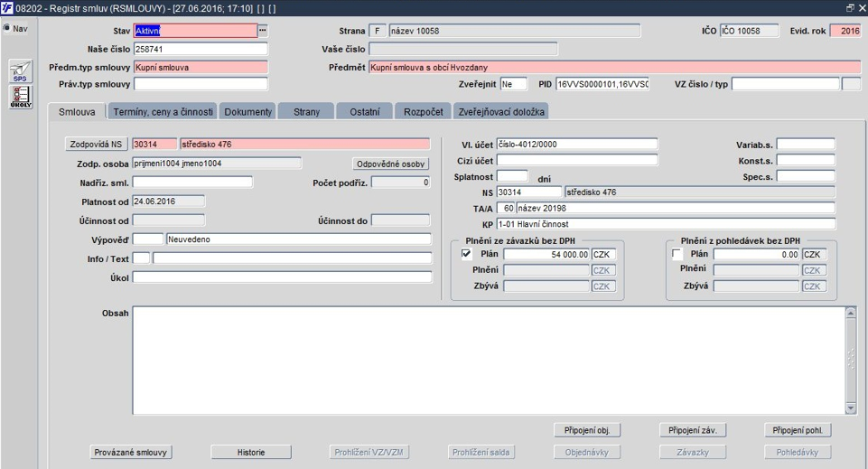Open the SPS airplane icon
Viewport: 868px width, 469px height.
21,71
